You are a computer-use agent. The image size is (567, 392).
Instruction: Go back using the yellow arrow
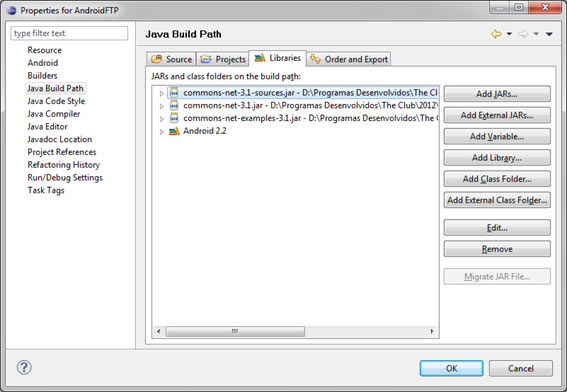pyautogui.click(x=496, y=34)
